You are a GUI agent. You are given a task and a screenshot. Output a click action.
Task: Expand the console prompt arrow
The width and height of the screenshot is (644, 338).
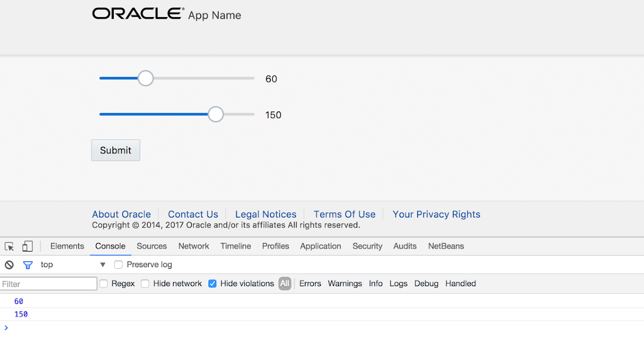pos(6,327)
